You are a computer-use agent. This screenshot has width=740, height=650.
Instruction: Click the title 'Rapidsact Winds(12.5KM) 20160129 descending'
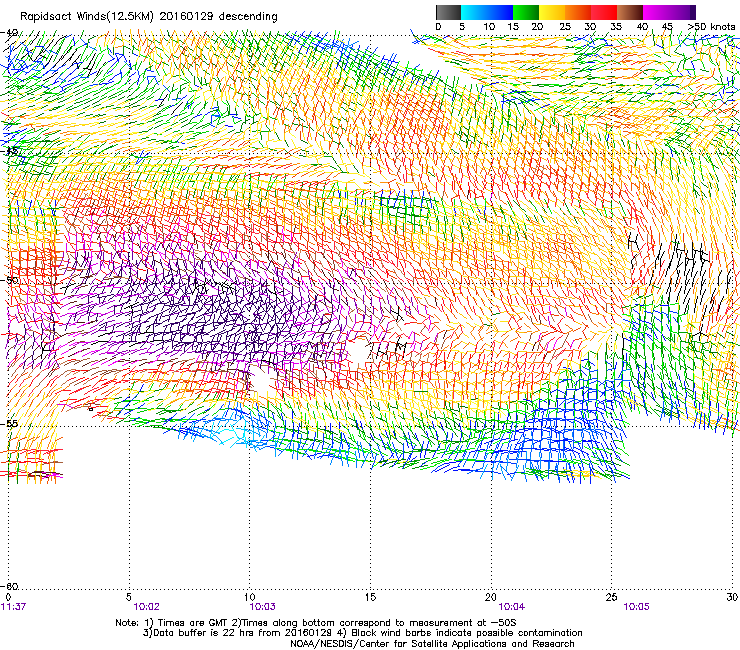pyautogui.click(x=149, y=16)
